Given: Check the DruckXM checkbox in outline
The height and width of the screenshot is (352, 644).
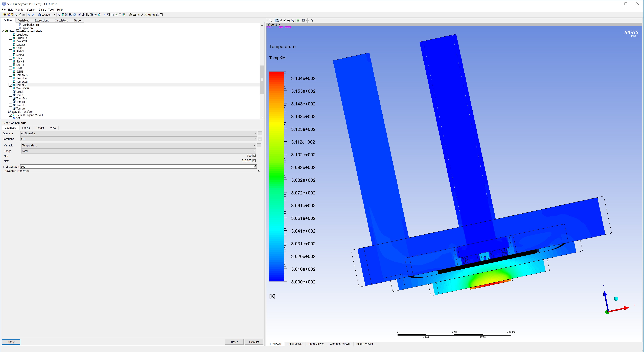Looking at the screenshot, I should pyautogui.click(x=11, y=41).
